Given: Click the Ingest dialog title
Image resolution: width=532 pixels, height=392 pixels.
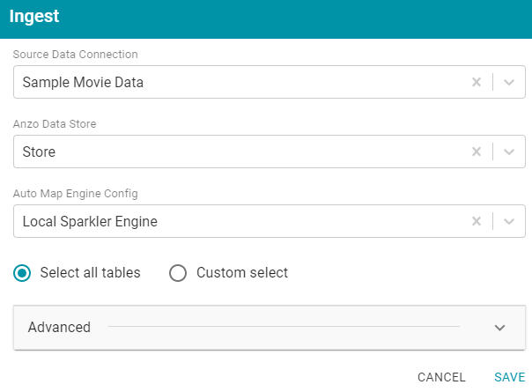Looking at the screenshot, I should pos(34,16).
